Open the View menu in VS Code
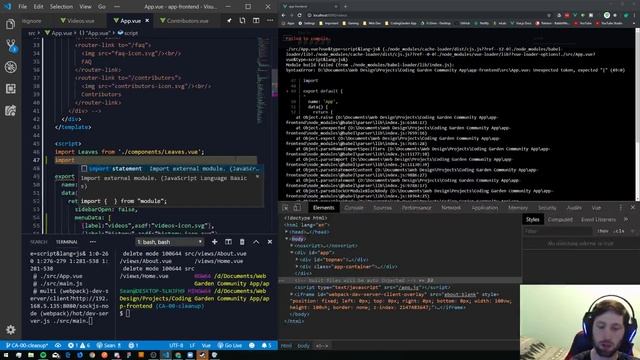640x360 pixels. click(85, 7)
